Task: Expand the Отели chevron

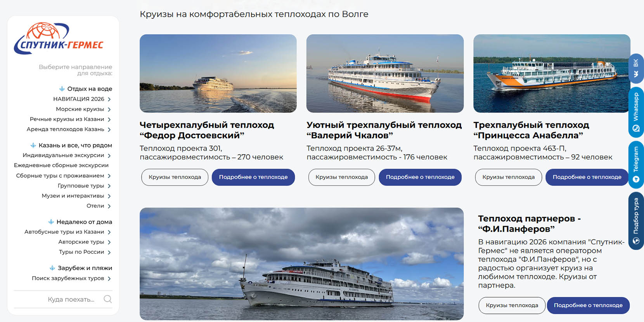Action: point(109,206)
